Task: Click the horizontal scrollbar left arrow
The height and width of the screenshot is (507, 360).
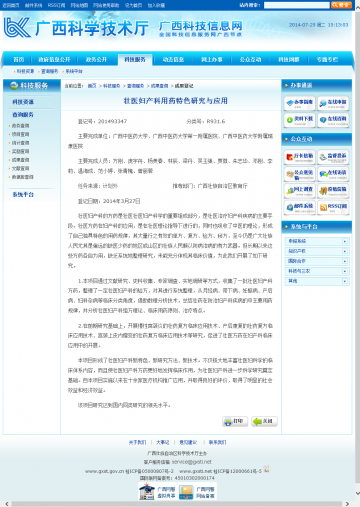Action: [6, 504]
